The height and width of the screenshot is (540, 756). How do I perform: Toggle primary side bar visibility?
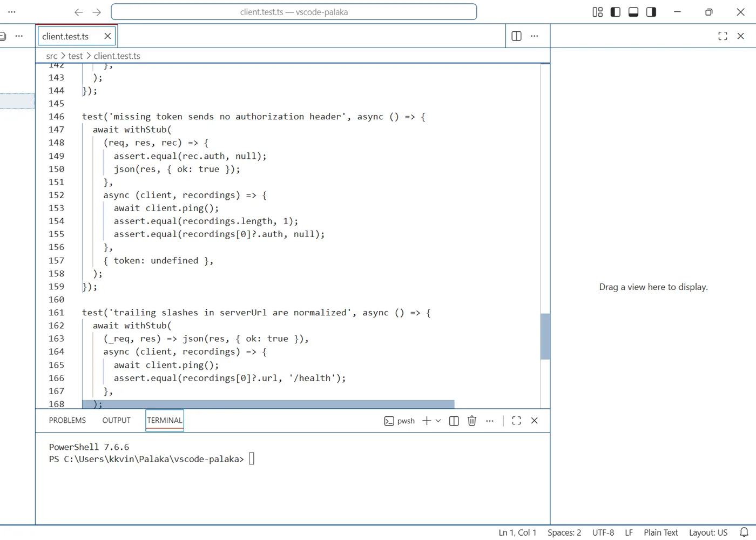(616, 12)
